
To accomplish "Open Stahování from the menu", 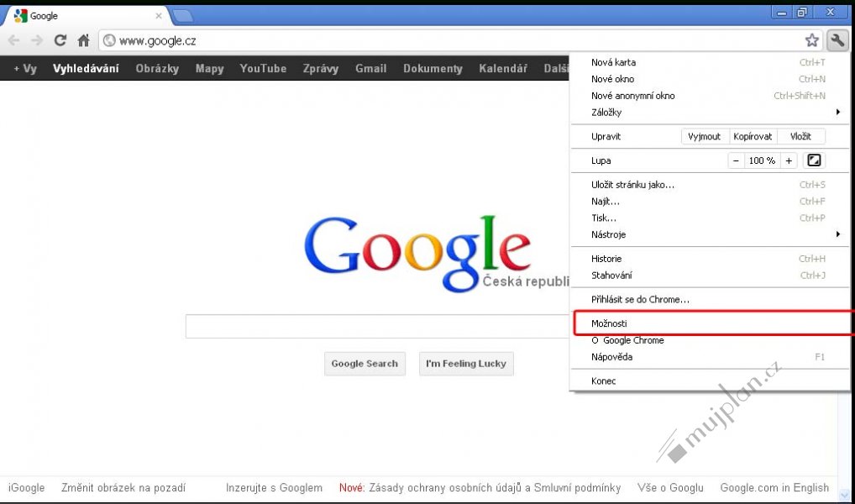I will [x=710, y=276].
